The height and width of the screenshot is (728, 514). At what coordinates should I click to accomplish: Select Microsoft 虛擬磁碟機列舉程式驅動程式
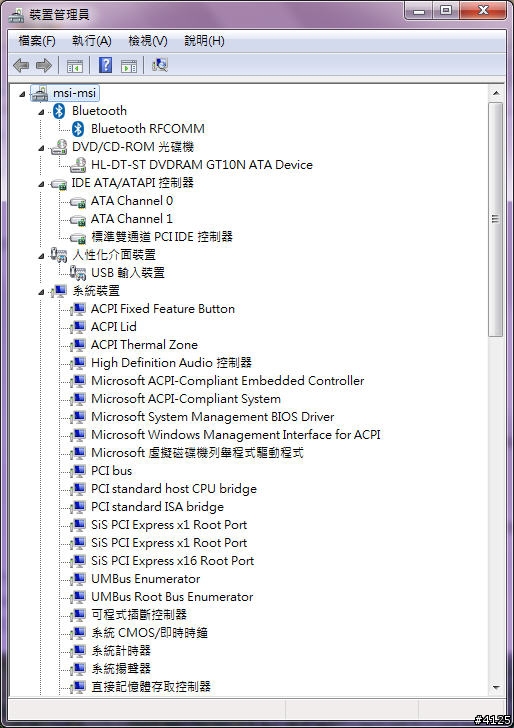click(197, 453)
